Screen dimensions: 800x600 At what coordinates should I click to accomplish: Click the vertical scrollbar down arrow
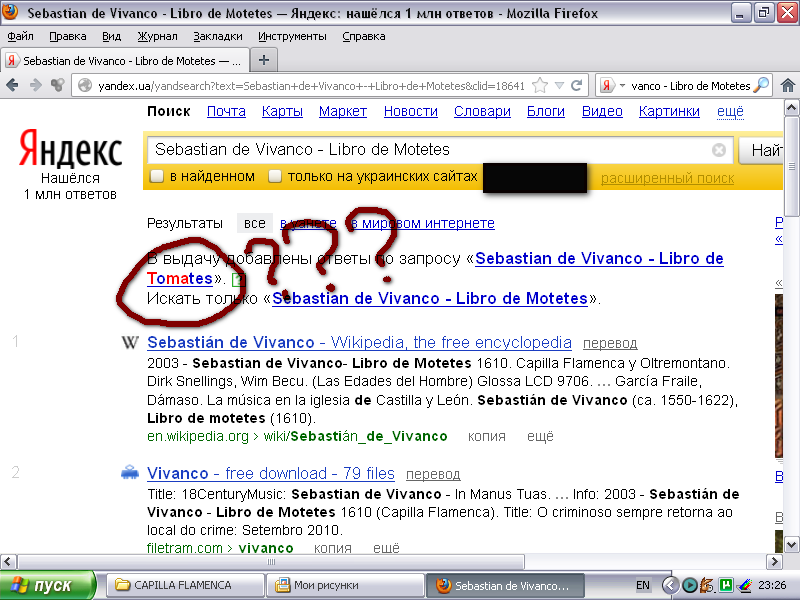coord(791,544)
